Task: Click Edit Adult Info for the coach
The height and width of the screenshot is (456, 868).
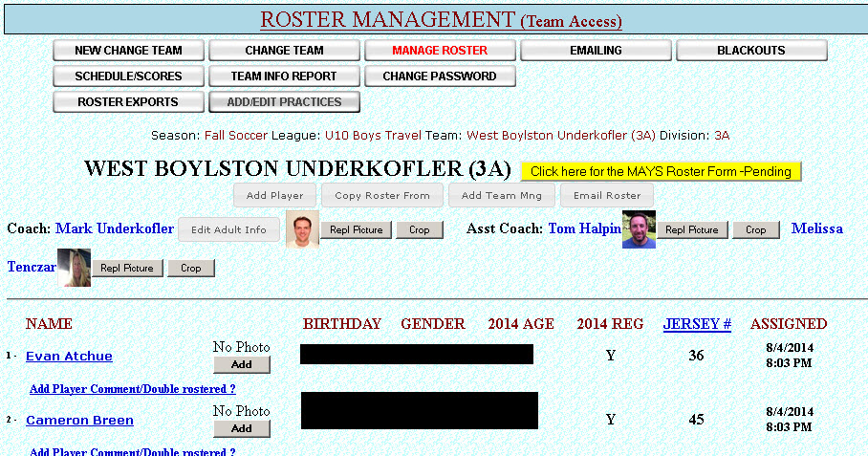Action: [228, 229]
